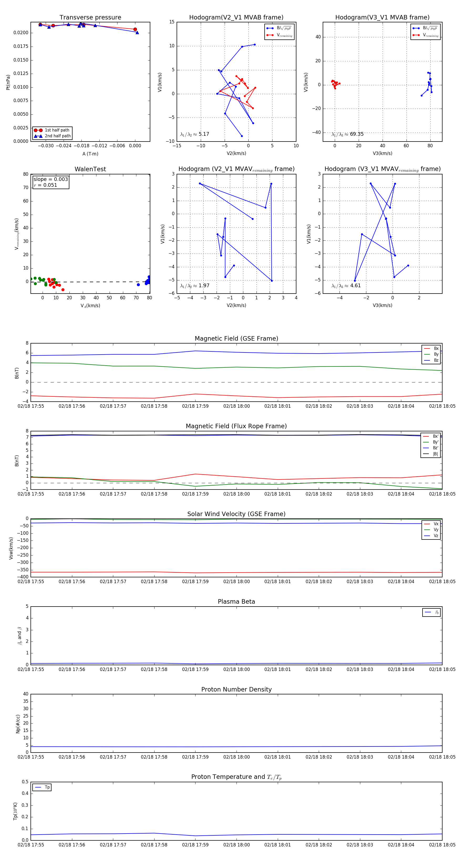Image resolution: width=473 pixels, height=868 pixels.
Task: Click the λ1/λ3 ≈ 69.35 ratio label
Action: click(x=347, y=134)
